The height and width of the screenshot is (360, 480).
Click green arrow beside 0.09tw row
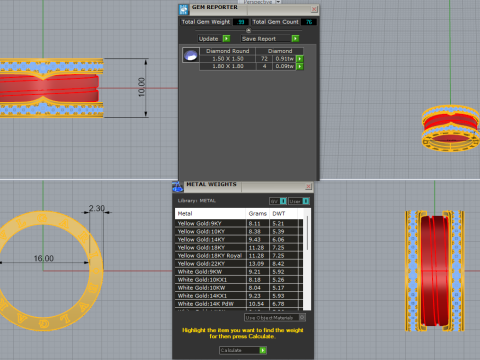click(300, 66)
